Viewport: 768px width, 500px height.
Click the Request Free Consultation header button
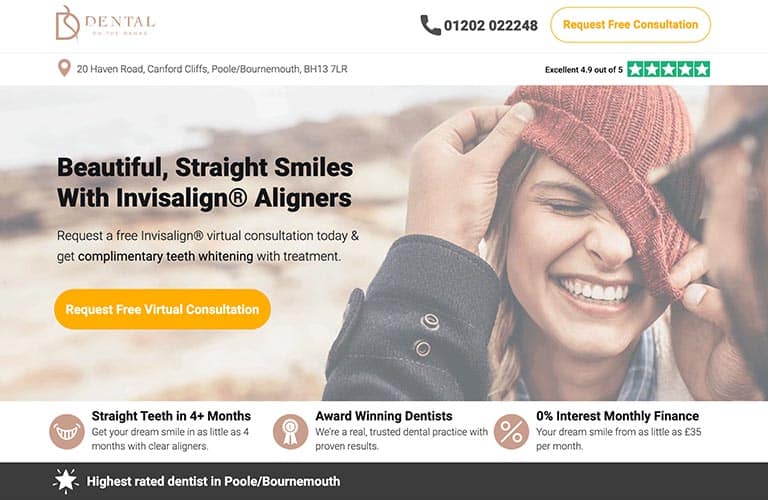(630, 24)
